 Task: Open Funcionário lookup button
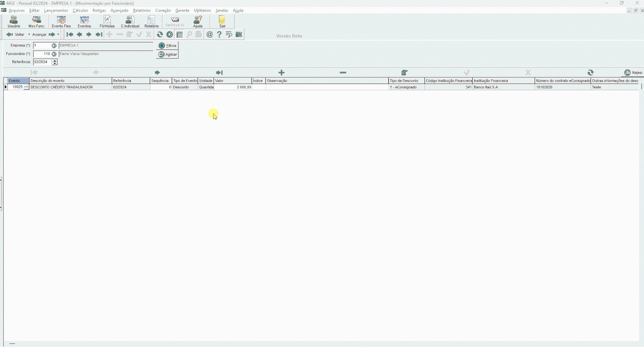(54, 54)
